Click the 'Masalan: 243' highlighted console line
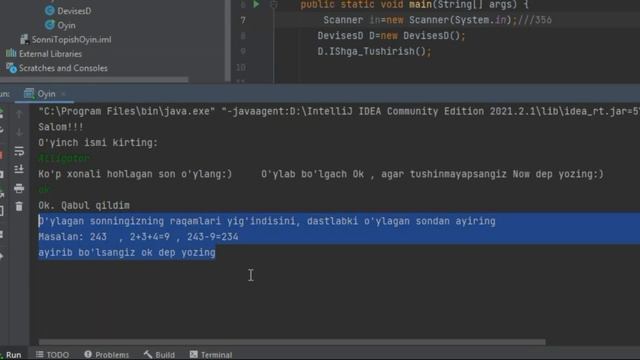The image size is (640, 360). click(138, 237)
